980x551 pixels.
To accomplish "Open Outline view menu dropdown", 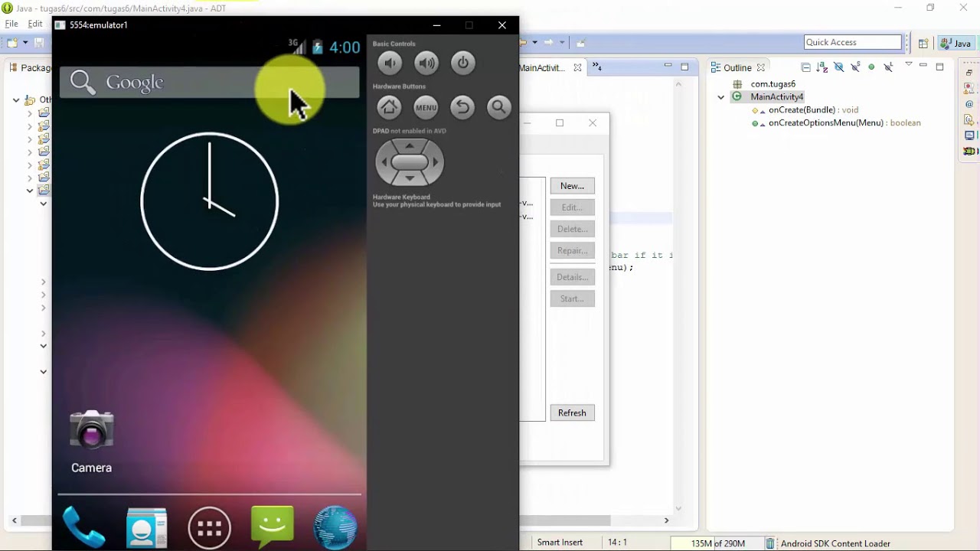I will point(909,65).
